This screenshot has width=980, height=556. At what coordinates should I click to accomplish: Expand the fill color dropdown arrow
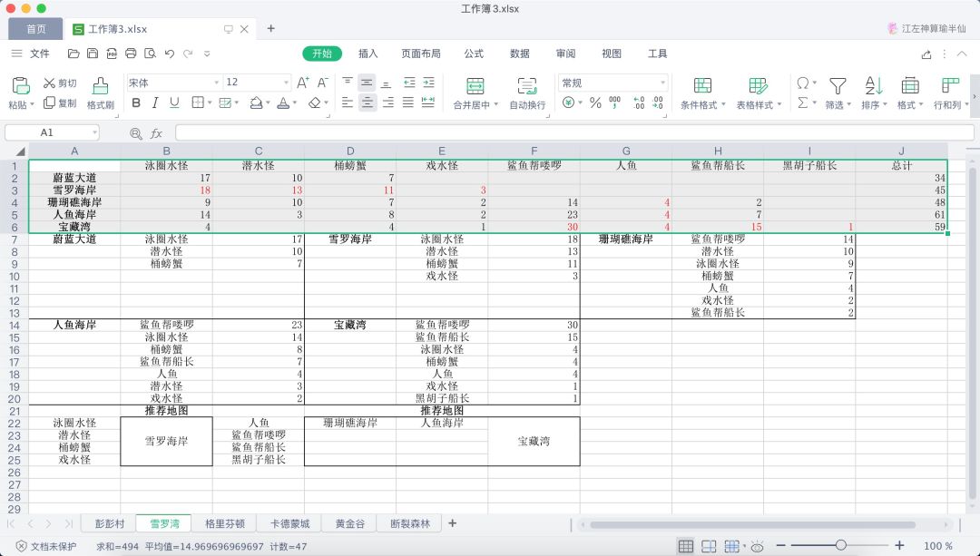[x=268, y=103]
